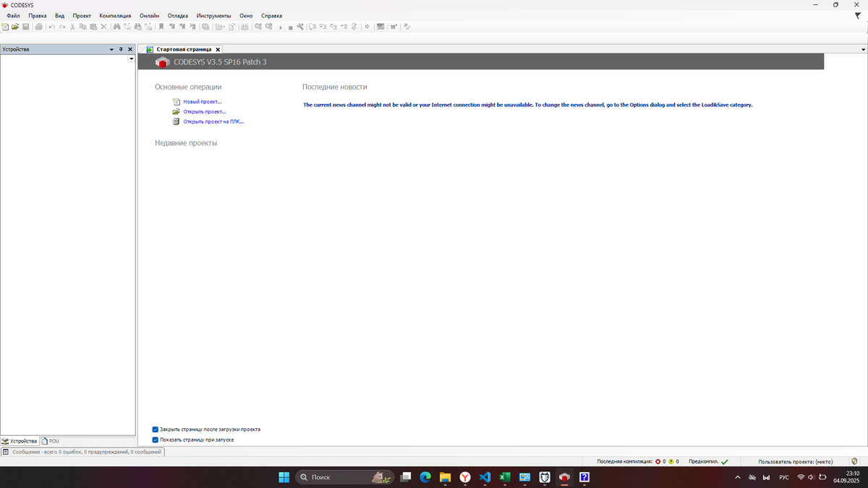Image resolution: width=868 pixels, height=488 pixels.
Task: Open Microsoft Edge from the taskbar
Action: [425, 477]
